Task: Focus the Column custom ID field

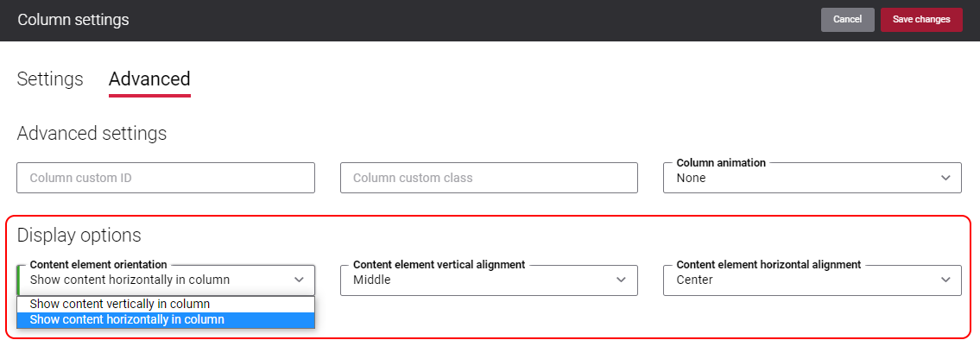Action: click(x=166, y=178)
